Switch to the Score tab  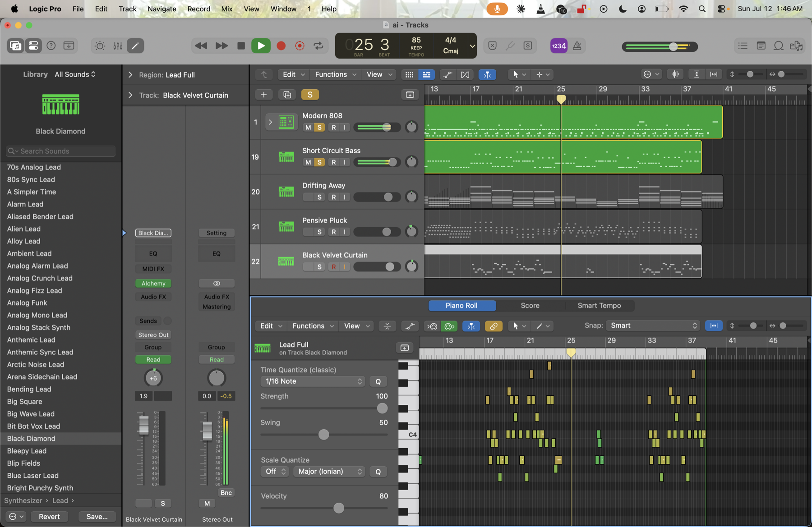pos(530,306)
